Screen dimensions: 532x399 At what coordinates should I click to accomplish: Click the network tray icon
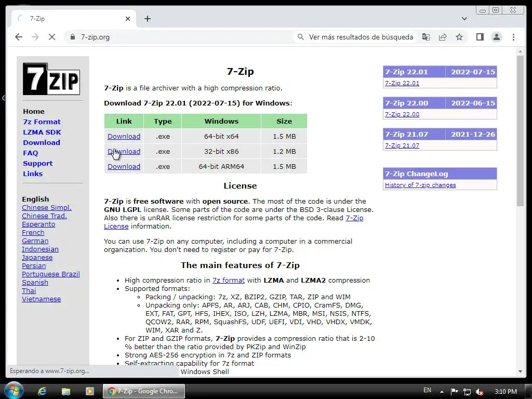tap(467, 392)
